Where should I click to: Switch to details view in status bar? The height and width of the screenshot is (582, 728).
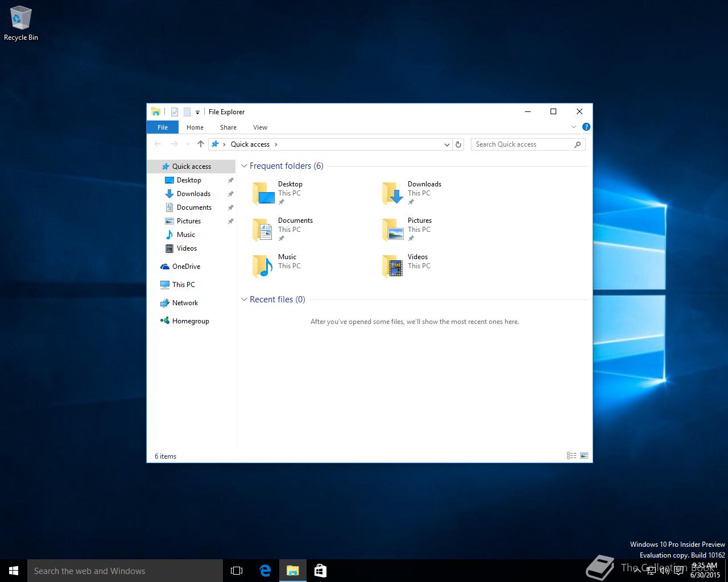point(572,456)
